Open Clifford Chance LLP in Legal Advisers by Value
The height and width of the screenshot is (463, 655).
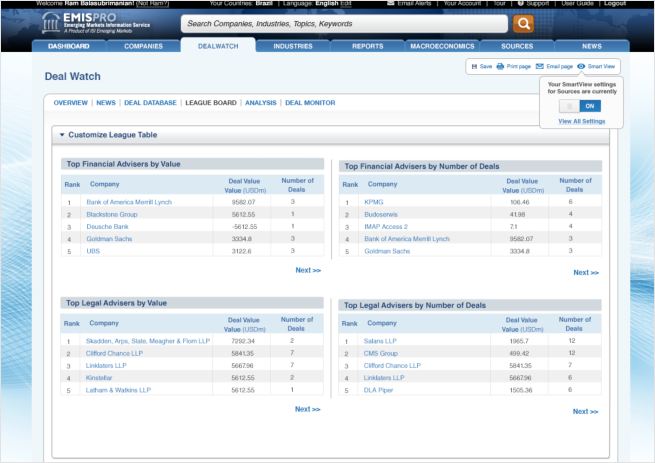(114, 354)
